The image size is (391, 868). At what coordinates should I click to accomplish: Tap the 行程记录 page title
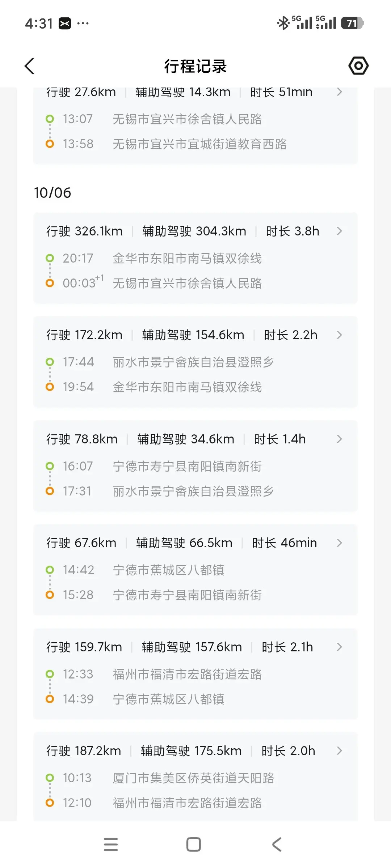tap(195, 66)
